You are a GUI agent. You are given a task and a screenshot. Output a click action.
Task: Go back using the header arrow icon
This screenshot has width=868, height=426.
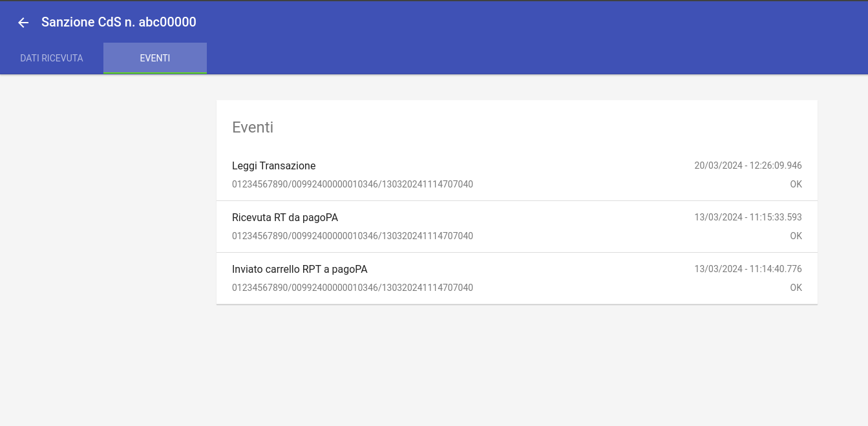click(x=23, y=23)
